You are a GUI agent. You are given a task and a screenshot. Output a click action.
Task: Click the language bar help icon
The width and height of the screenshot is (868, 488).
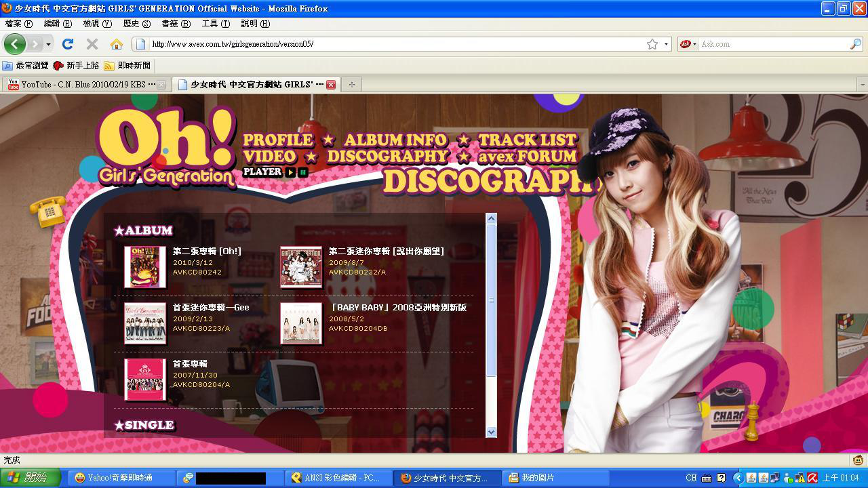(721, 478)
